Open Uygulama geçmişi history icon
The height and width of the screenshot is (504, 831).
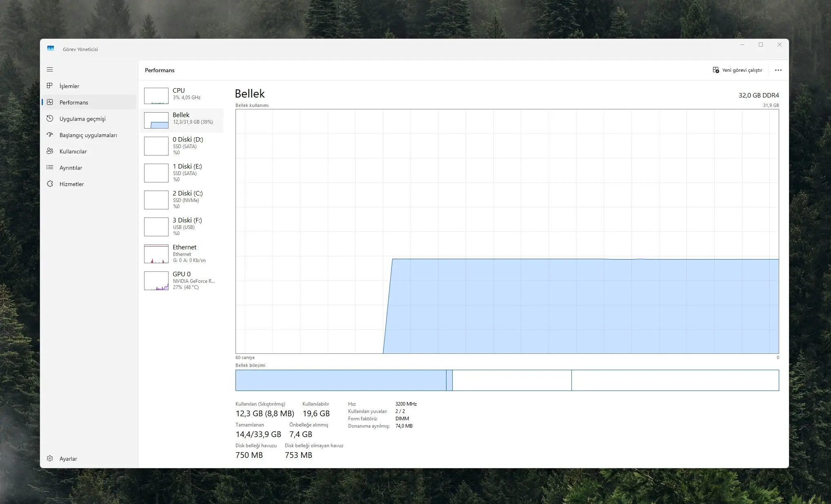point(50,118)
